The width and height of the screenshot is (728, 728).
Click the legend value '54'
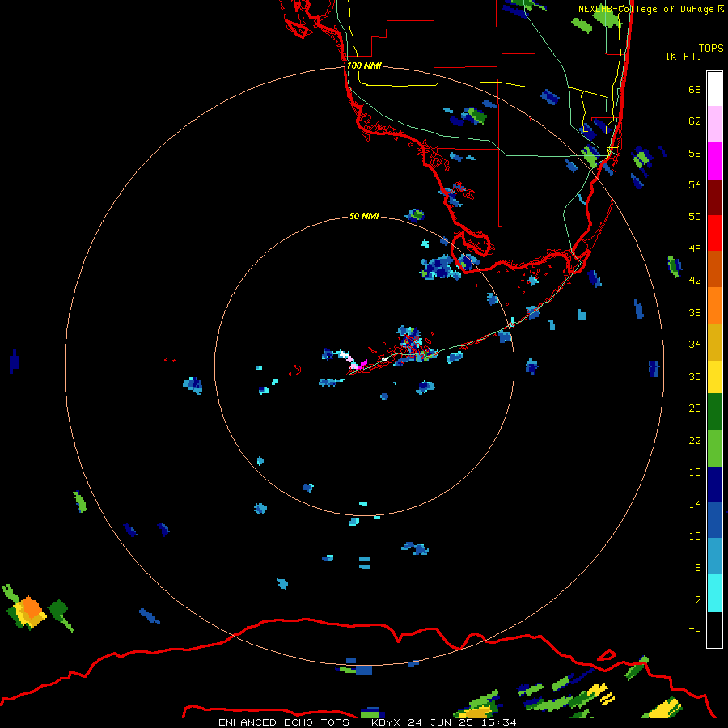click(695, 184)
